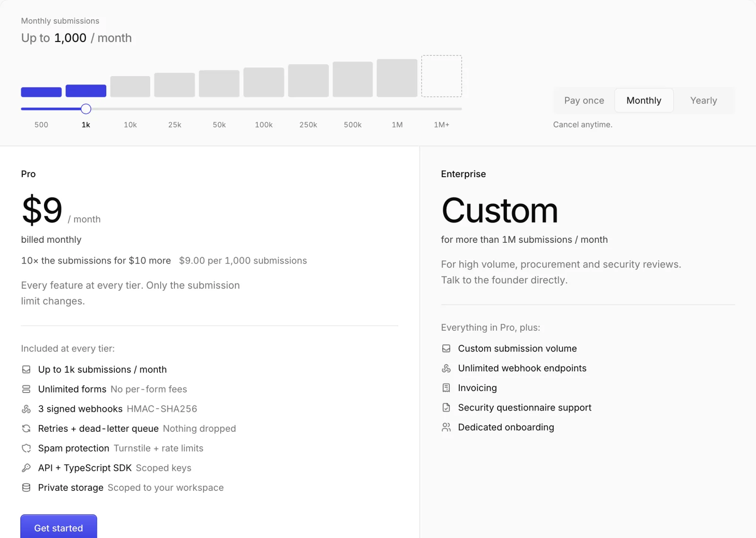Click the retry arrows icon beside Retries

point(26,428)
